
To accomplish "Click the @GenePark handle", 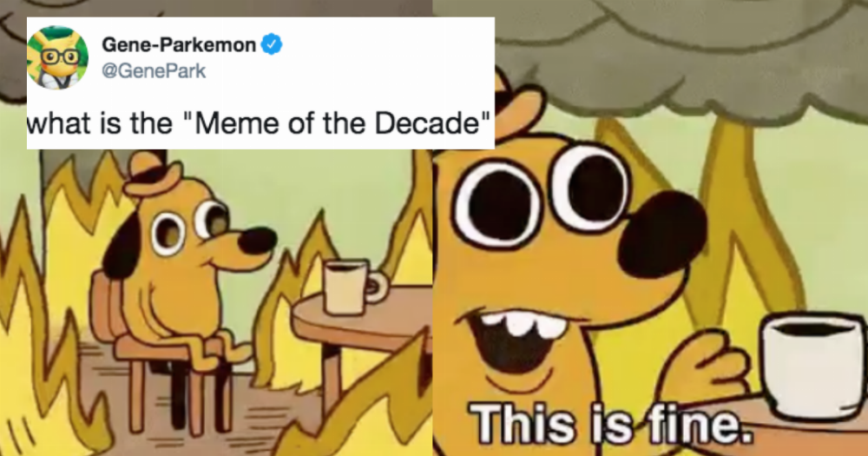I will tap(154, 71).
